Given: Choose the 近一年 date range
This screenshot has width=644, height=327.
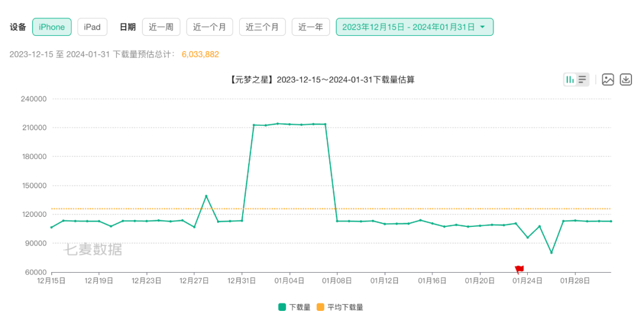Looking at the screenshot, I should point(311,27).
